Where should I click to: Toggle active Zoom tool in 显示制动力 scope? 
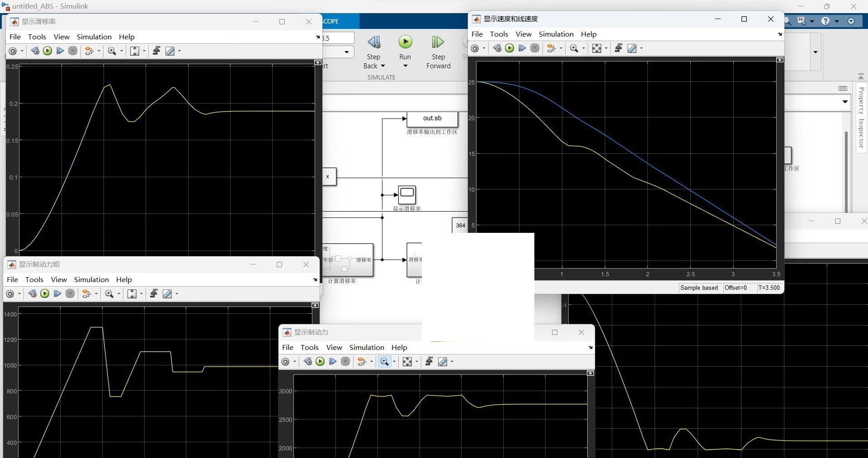click(x=385, y=362)
